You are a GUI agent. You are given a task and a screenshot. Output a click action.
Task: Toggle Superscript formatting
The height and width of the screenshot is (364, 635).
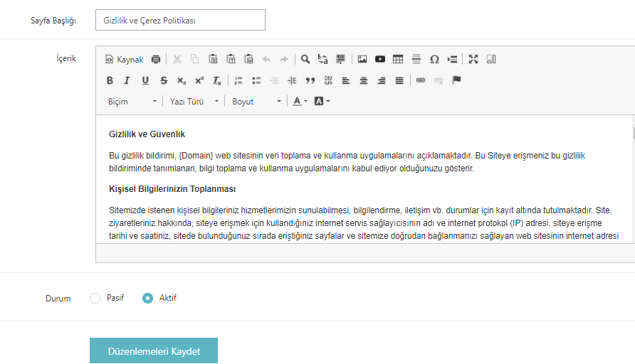point(199,80)
